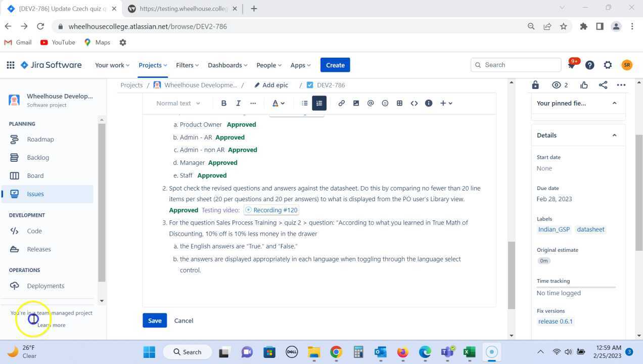Insert a table in the editor
This screenshot has width=643, height=364.
(399, 103)
